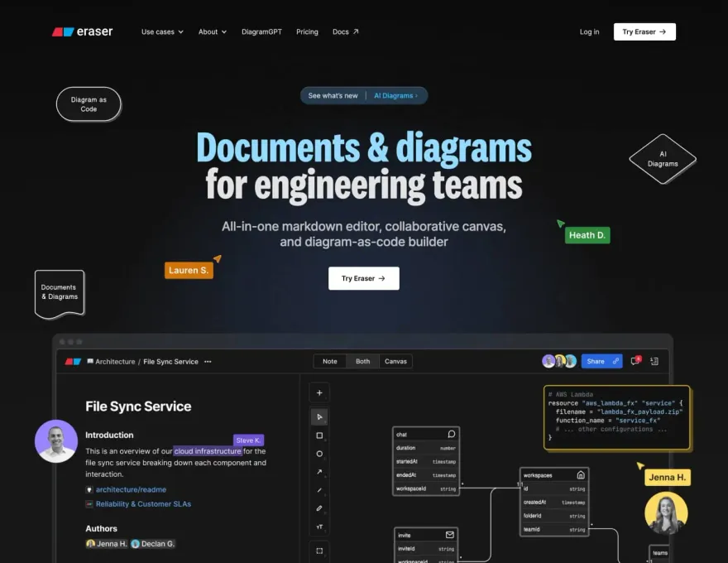Click the invite table envelope icon

449,535
